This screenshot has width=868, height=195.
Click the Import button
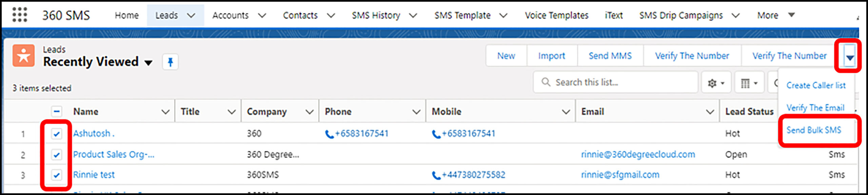552,56
